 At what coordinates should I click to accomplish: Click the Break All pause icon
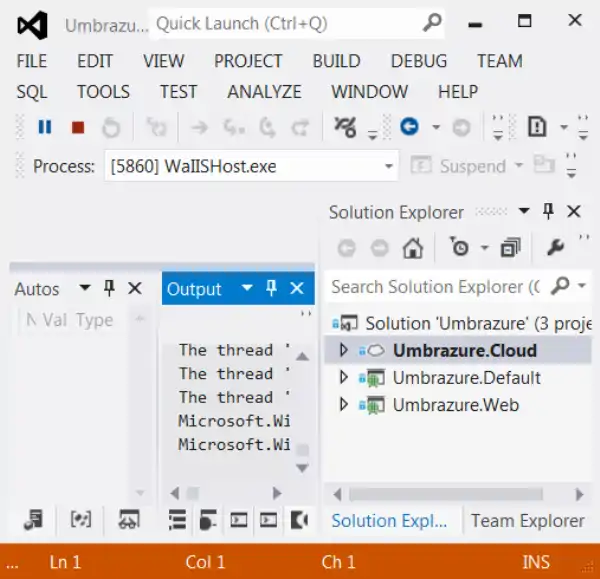click(x=45, y=127)
